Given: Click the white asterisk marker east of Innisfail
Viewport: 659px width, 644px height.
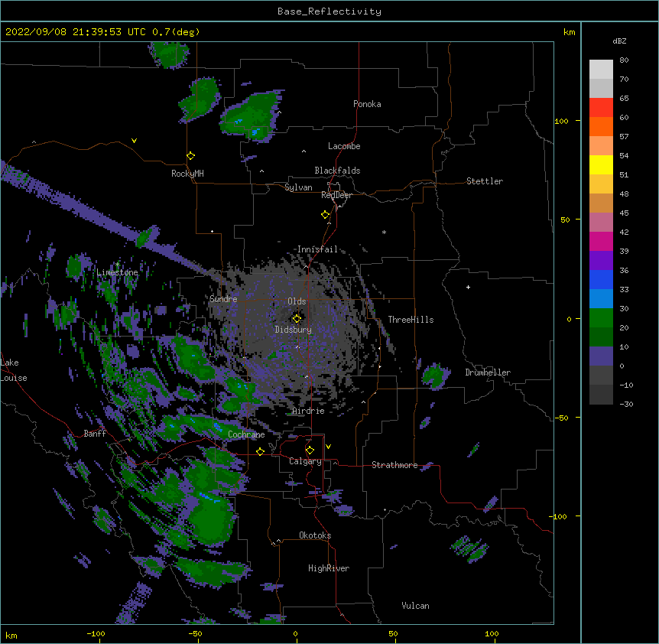Looking at the screenshot, I should coord(384,232).
